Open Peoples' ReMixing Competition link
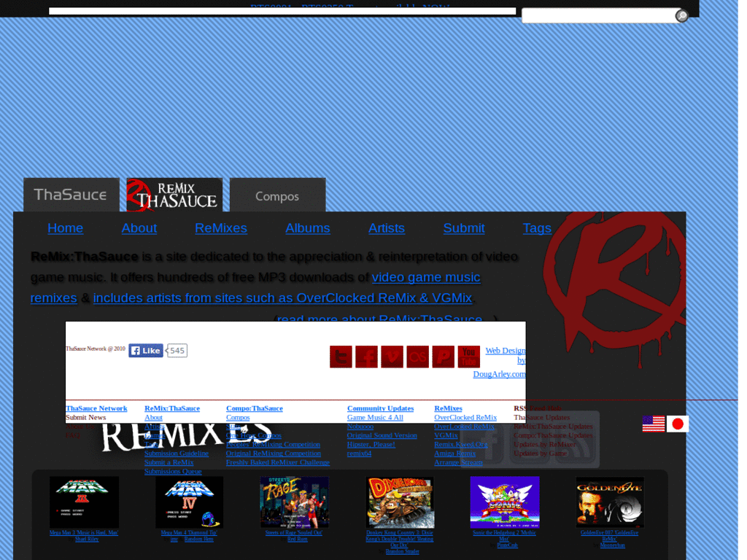Viewport: 747px width, 560px height. [273, 445]
